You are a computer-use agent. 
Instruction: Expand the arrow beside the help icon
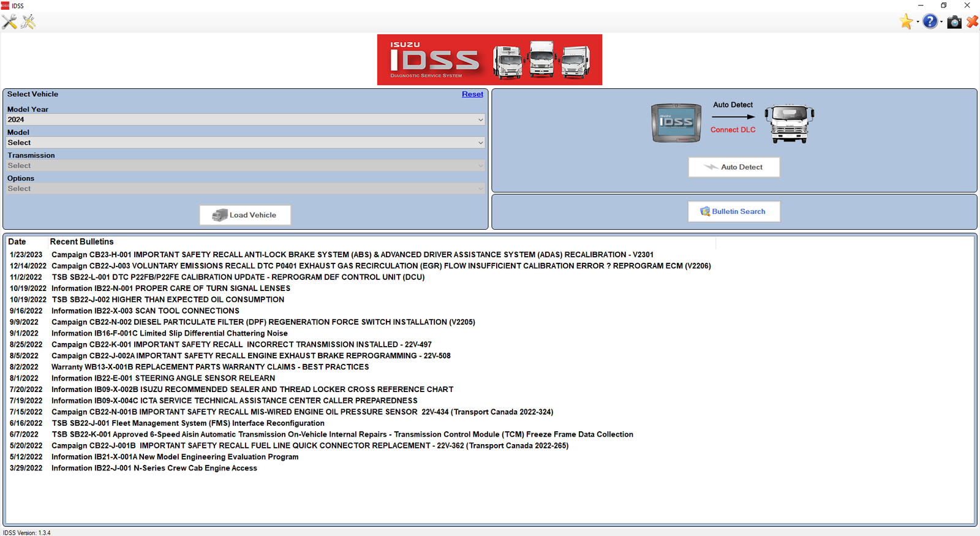click(941, 22)
